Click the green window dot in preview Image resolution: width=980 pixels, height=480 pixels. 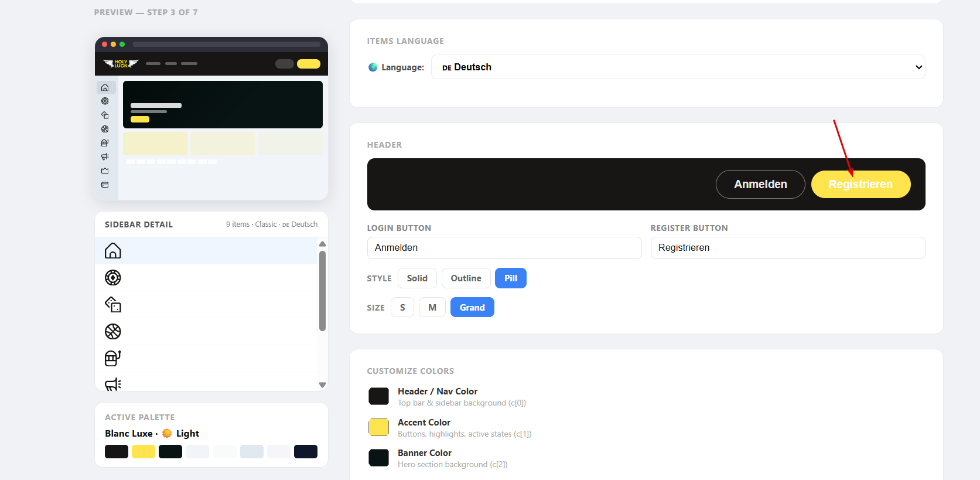point(122,44)
